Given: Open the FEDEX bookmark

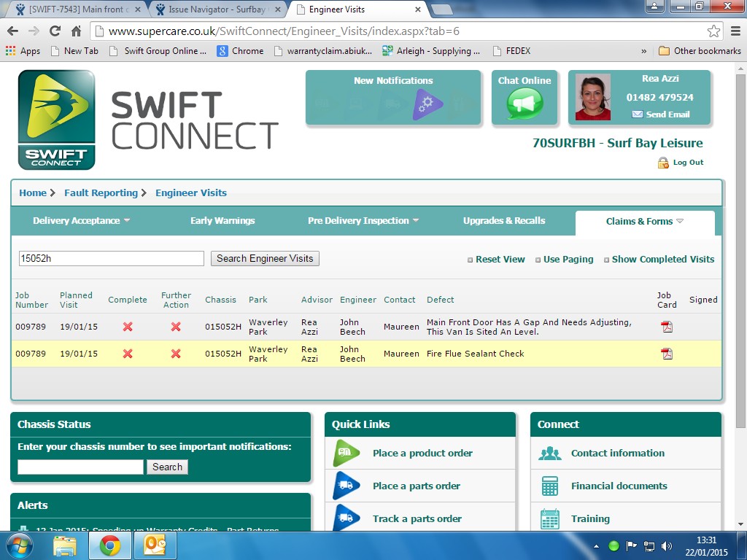Looking at the screenshot, I should coord(511,51).
